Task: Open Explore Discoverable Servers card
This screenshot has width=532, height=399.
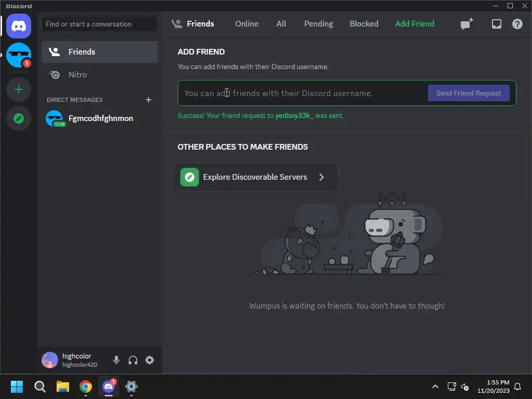Action: (256, 177)
